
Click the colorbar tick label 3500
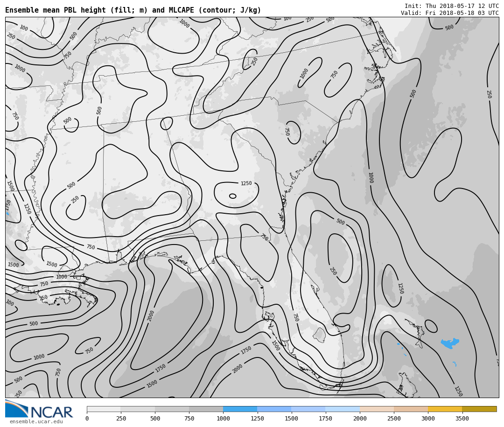click(x=462, y=418)
